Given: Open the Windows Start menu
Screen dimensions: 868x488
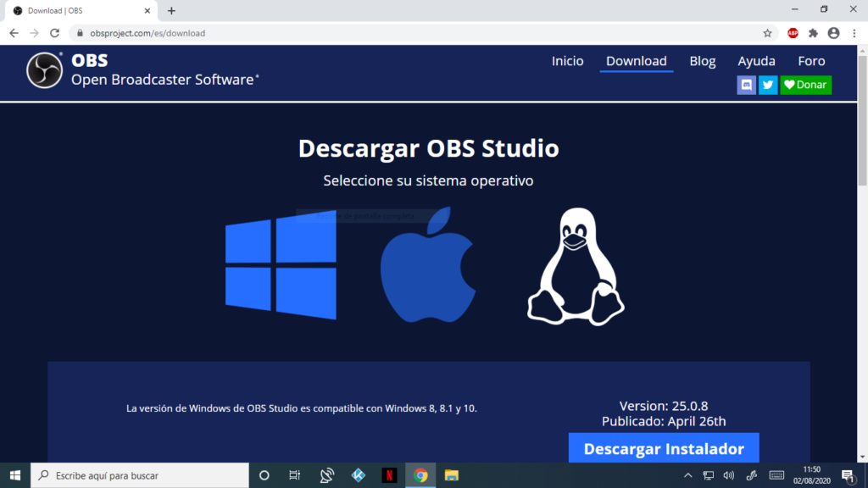Looking at the screenshot, I should click(x=15, y=475).
